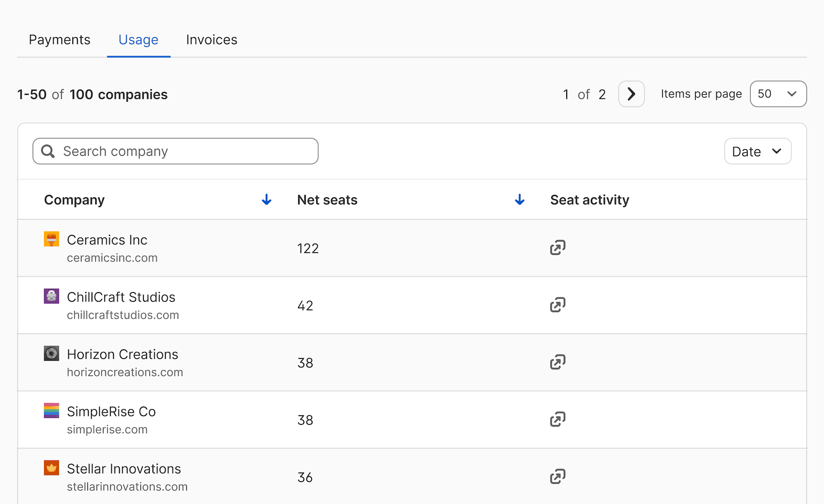Click the 36 net seats value

pyautogui.click(x=305, y=477)
